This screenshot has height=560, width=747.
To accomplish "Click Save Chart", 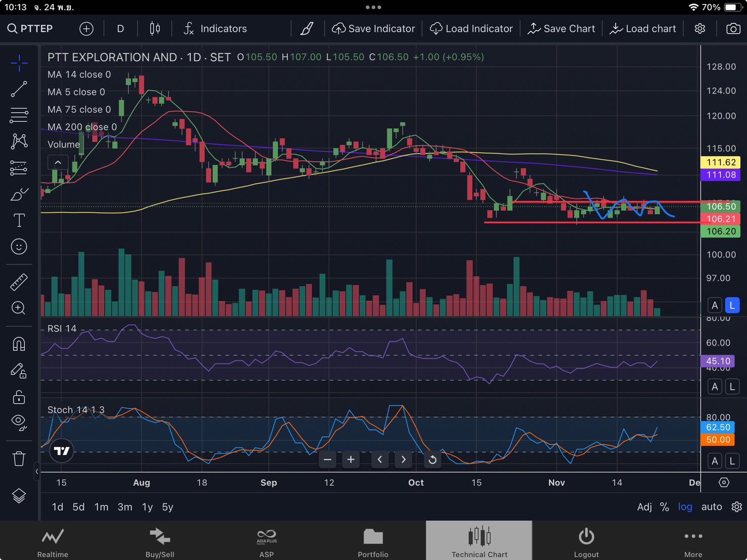I will [561, 29].
